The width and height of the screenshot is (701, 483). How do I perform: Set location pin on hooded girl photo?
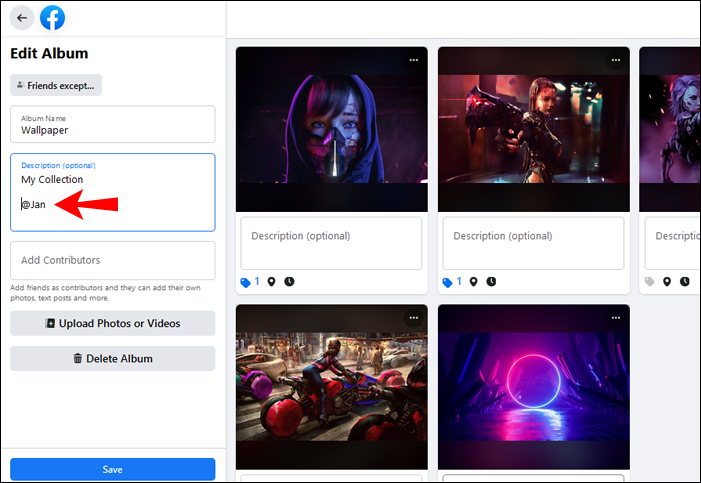pyautogui.click(x=271, y=282)
